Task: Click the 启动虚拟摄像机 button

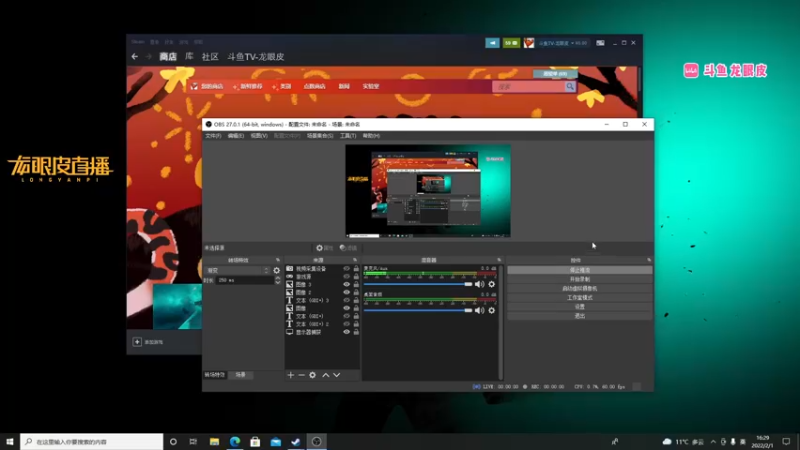Action: 580,289
